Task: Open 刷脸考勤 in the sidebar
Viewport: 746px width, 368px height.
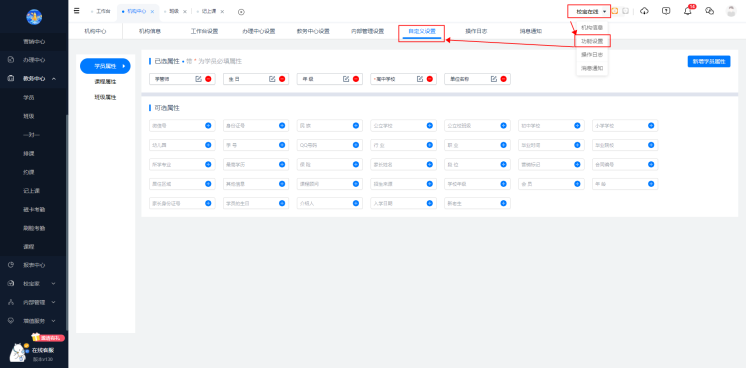Action: point(34,228)
